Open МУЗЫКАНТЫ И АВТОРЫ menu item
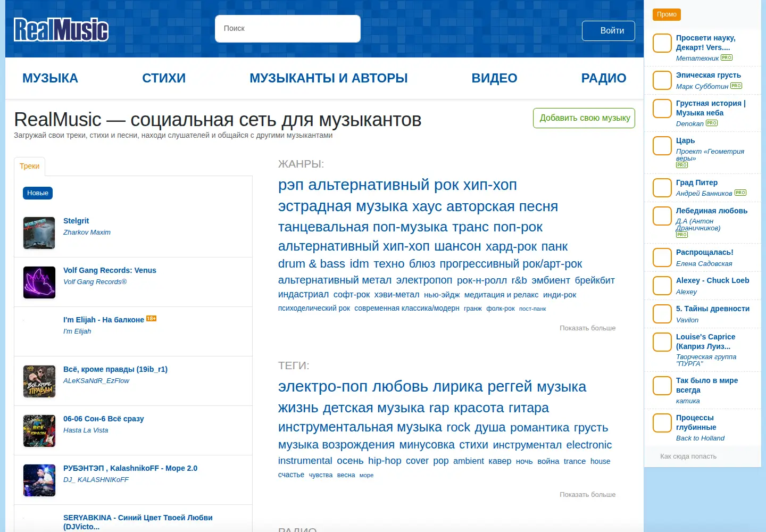Image resolution: width=766 pixels, height=532 pixels. [x=329, y=78]
